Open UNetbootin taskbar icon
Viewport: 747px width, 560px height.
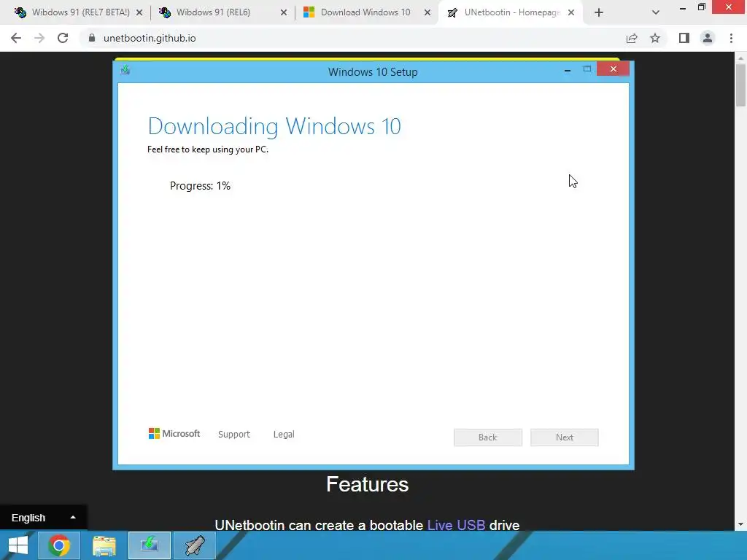click(x=195, y=545)
